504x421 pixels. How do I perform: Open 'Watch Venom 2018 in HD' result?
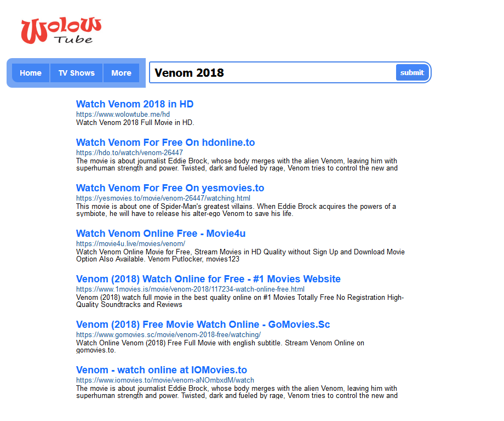135,104
